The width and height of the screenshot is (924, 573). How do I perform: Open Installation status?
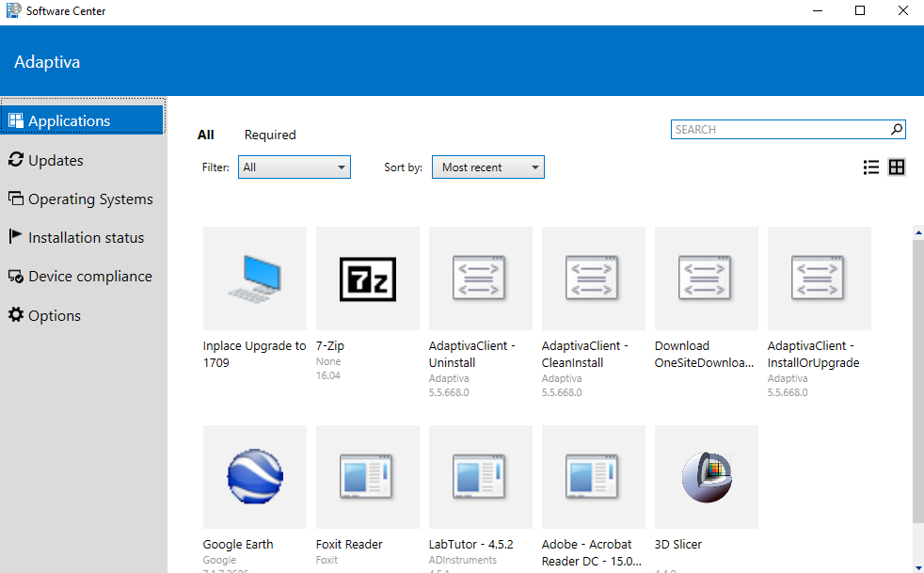(75, 237)
